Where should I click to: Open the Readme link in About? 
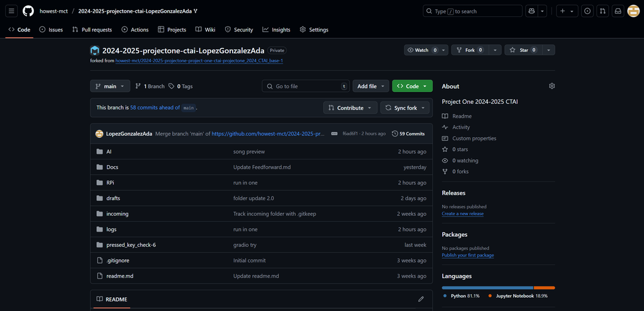coord(457,116)
